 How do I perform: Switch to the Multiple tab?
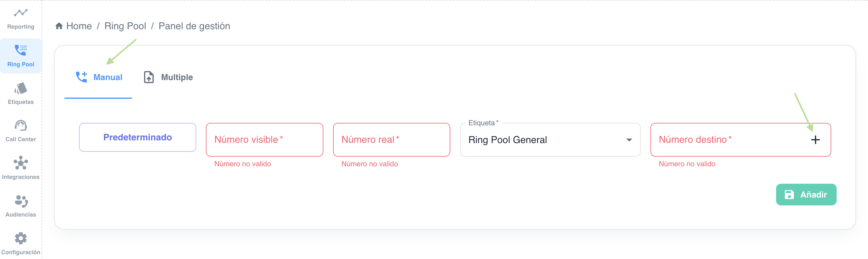coord(168,77)
